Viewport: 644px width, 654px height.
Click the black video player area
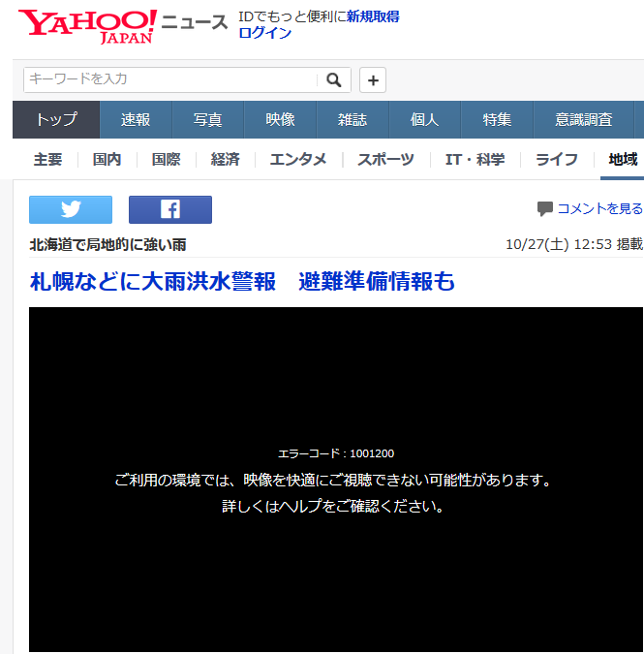pos(336,562)
